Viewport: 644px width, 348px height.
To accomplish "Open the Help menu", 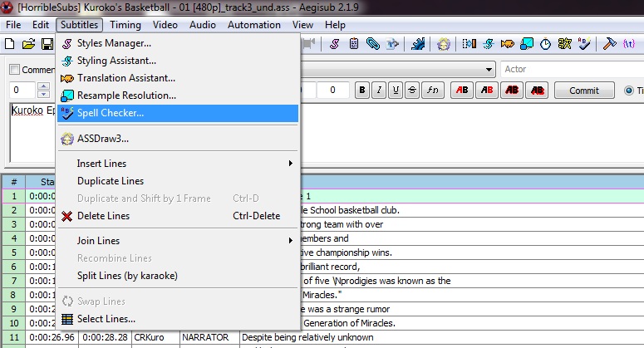I will pyautogui.click(x=335, y=25).
